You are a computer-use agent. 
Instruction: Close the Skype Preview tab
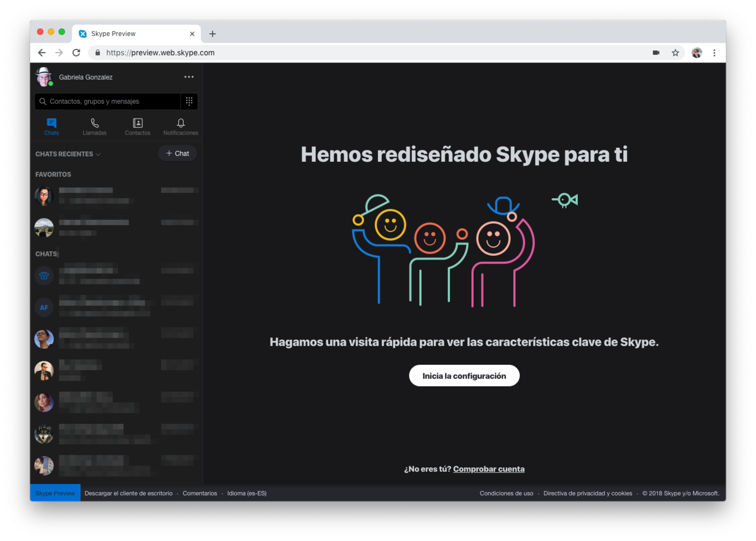[x=192, y=34]
